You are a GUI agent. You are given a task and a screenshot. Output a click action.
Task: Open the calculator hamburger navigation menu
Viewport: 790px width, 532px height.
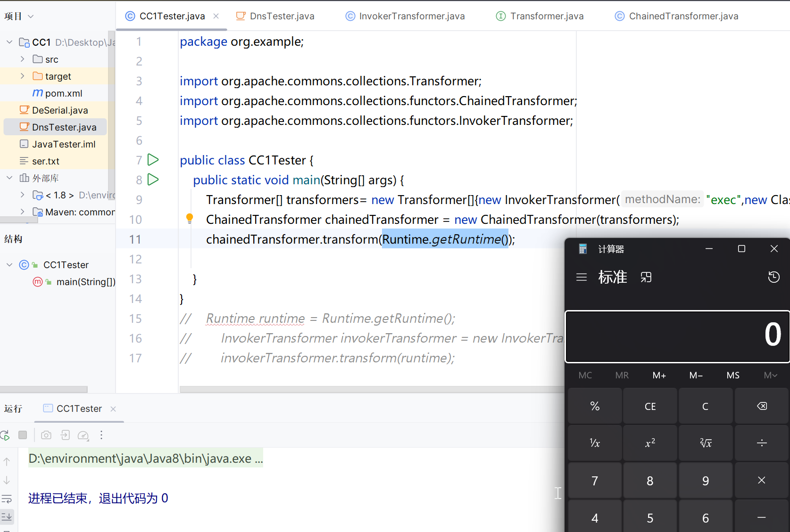(x=582, y=277)
